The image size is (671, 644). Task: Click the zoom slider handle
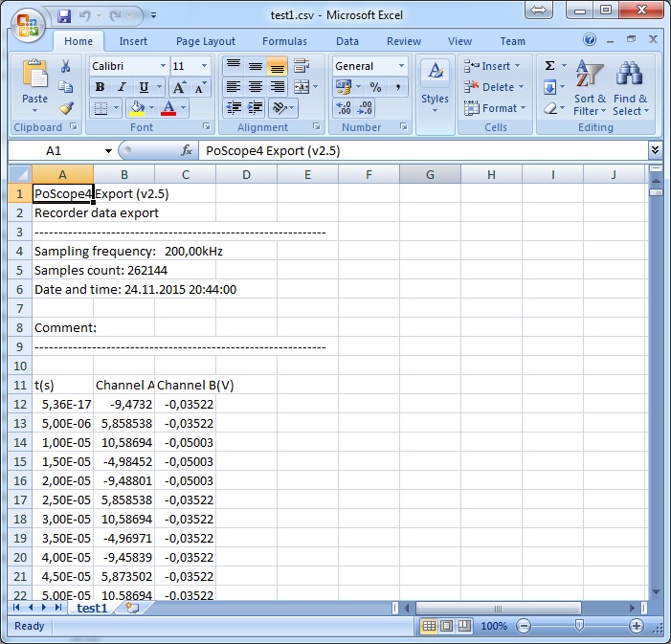579,627
